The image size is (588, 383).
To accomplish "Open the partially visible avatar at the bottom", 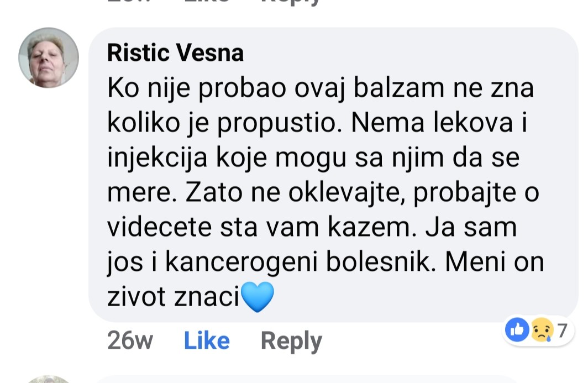I will 49,379.
